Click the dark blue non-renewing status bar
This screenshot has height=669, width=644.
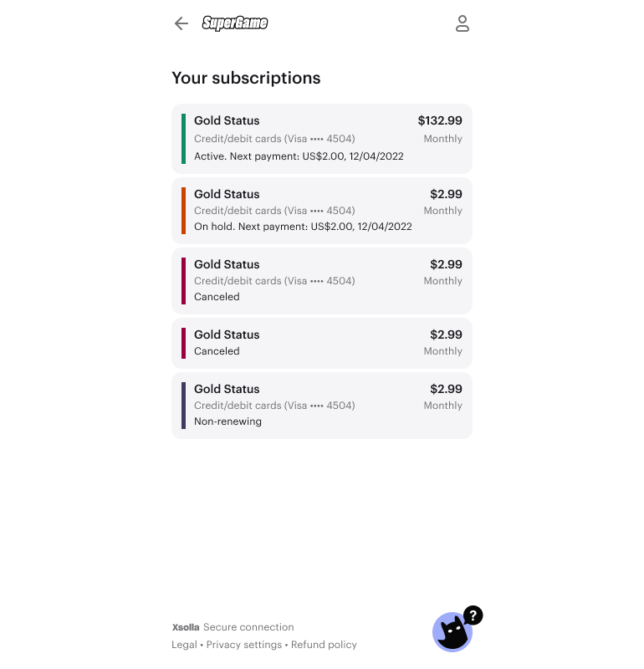coord(183,406)
